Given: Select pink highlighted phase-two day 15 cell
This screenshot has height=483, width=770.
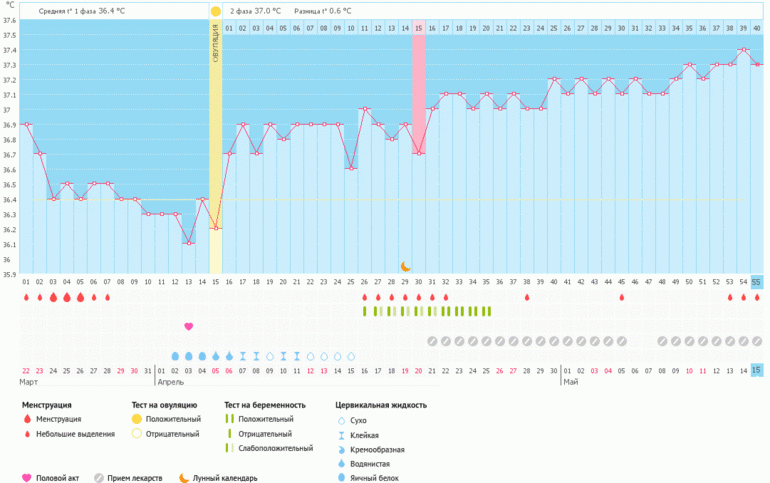Looking at the screenshot, I should point(418,28).
